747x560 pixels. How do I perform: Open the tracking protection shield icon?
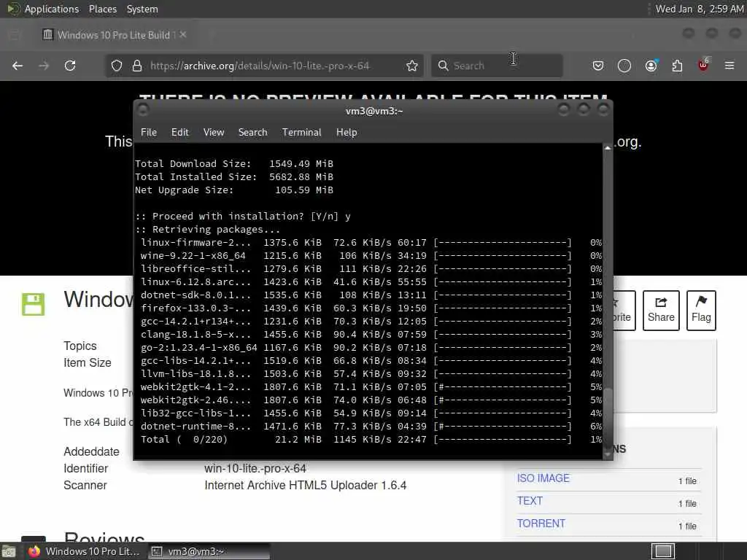click(117, 66)
